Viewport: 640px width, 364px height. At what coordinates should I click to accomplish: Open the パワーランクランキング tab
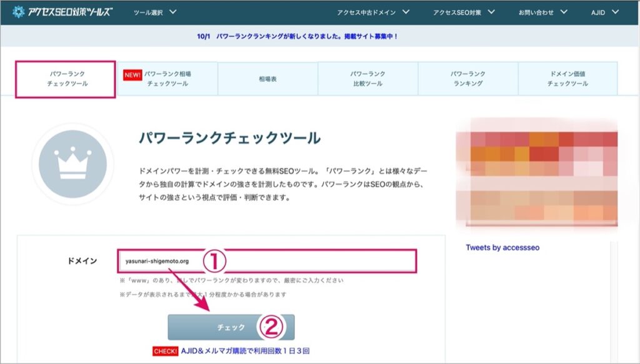(x=468, y=79)
